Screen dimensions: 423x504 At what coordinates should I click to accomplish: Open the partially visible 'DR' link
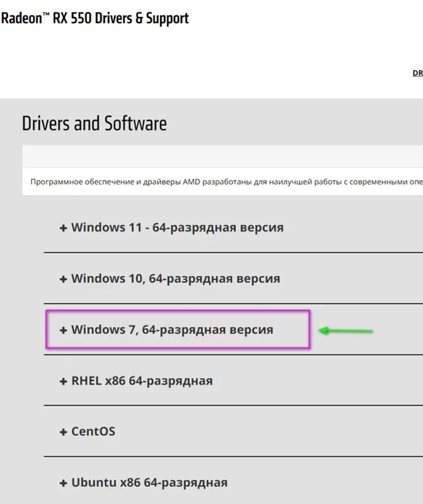(x=417, y=73)
